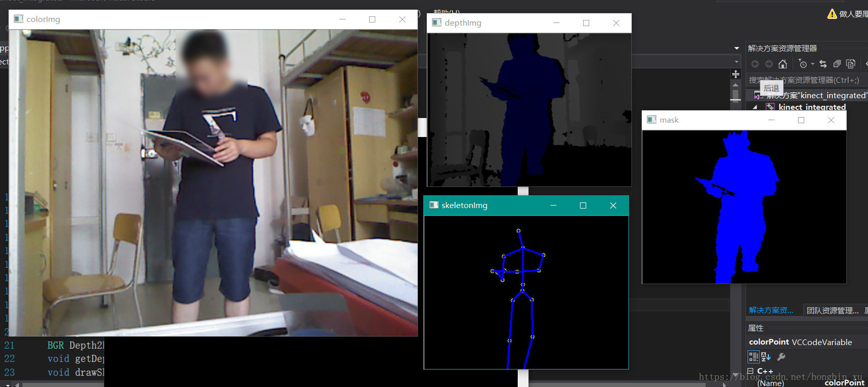
Task: Sync with active document arrows icon
Action: click(823, 64)
